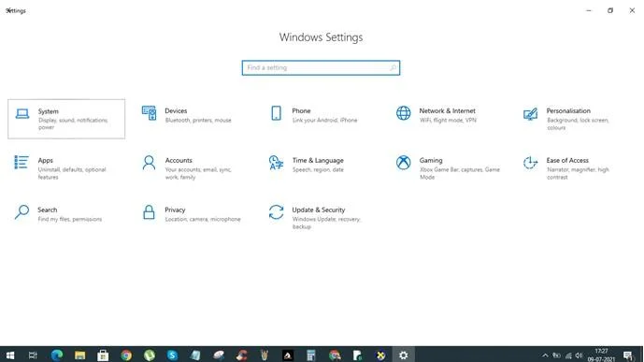Screen dimensions: 644x362
Task: Open Search magnifier category icon
Action: (x=21, y=212)
